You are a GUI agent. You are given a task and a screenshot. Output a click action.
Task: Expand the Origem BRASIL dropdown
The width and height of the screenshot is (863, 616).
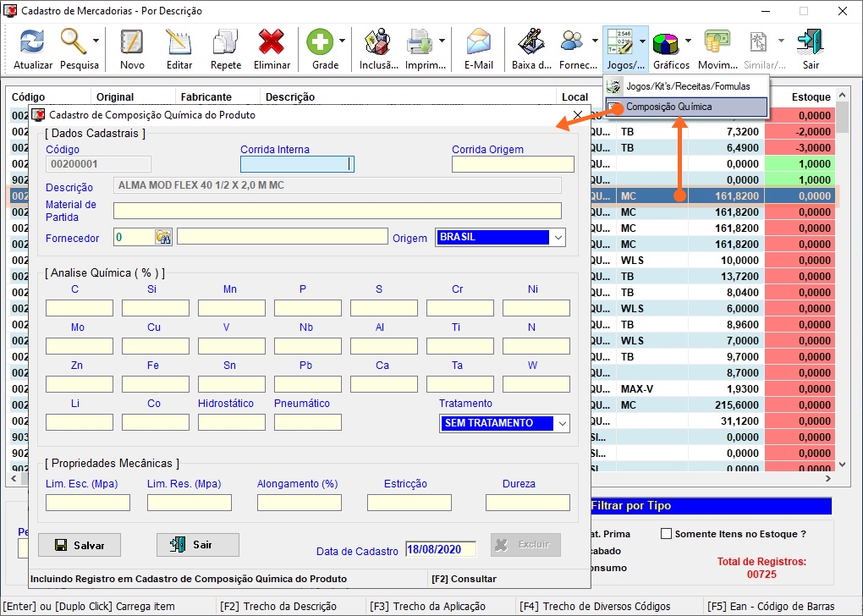click(558, 238)
